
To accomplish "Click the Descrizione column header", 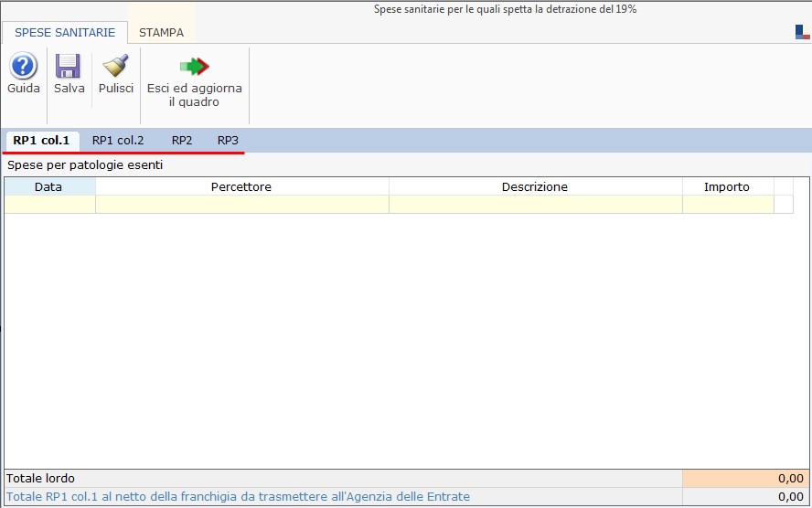I will point(535,187).
